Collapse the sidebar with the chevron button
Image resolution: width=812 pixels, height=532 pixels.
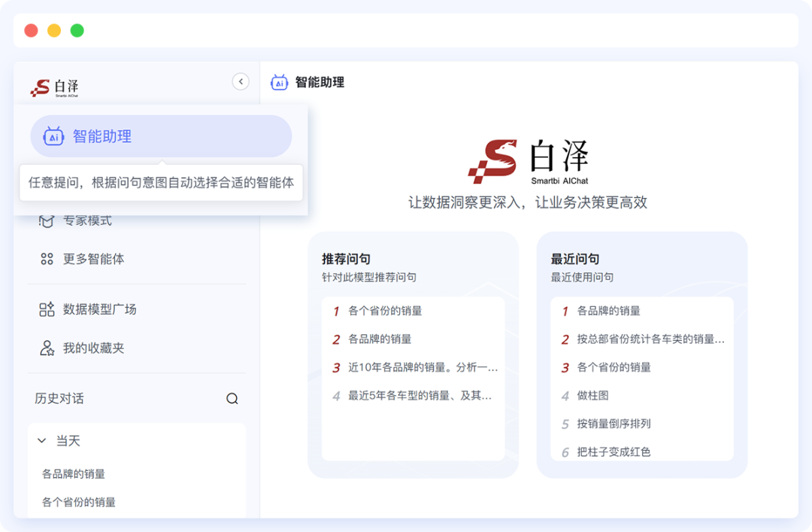point(241,81)
